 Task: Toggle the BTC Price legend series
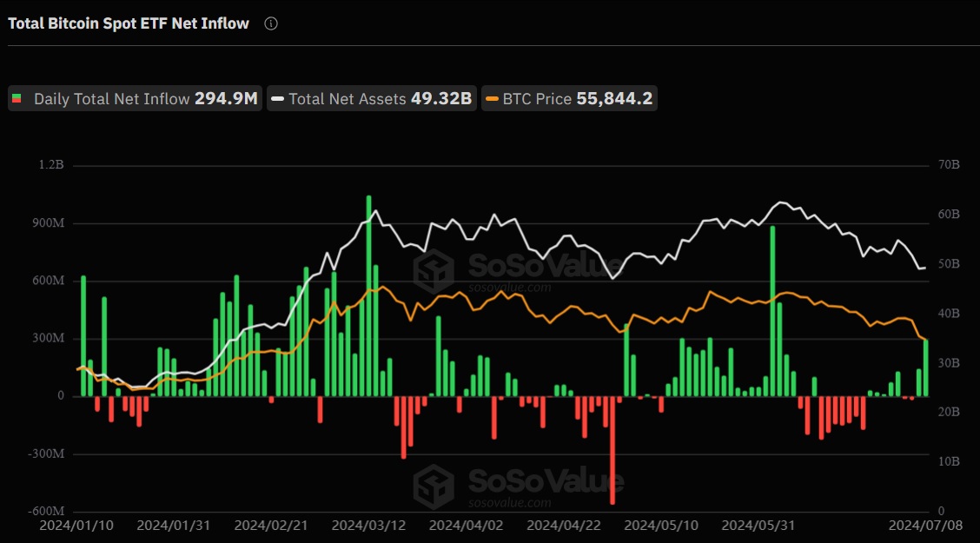[569, 99]
